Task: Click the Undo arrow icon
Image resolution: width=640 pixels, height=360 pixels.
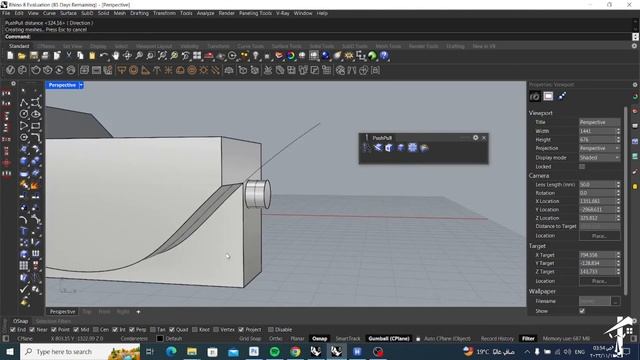Action: [x=104, y=56]
